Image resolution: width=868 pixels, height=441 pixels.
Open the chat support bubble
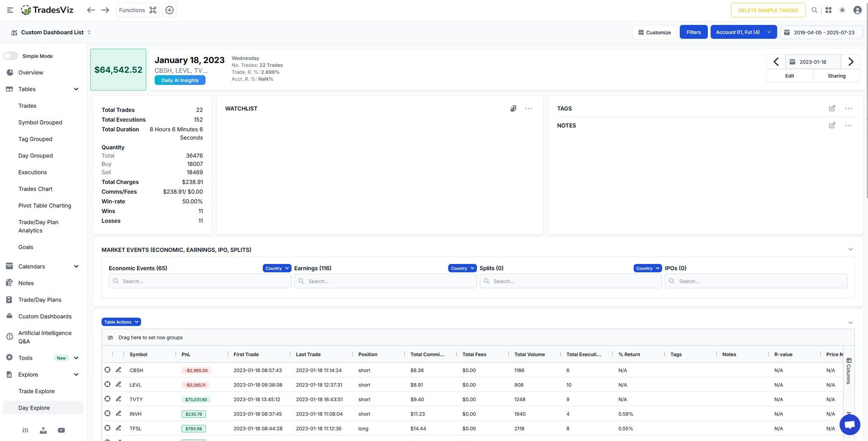click(850, 424)
